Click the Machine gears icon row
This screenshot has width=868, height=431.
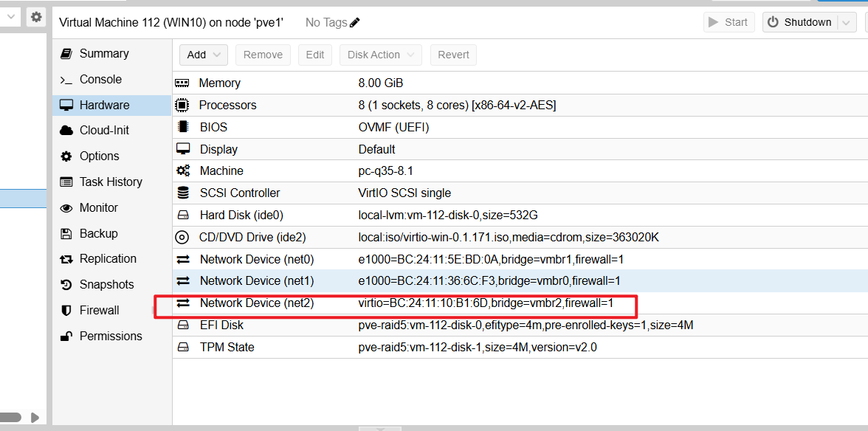click(520, 171)
